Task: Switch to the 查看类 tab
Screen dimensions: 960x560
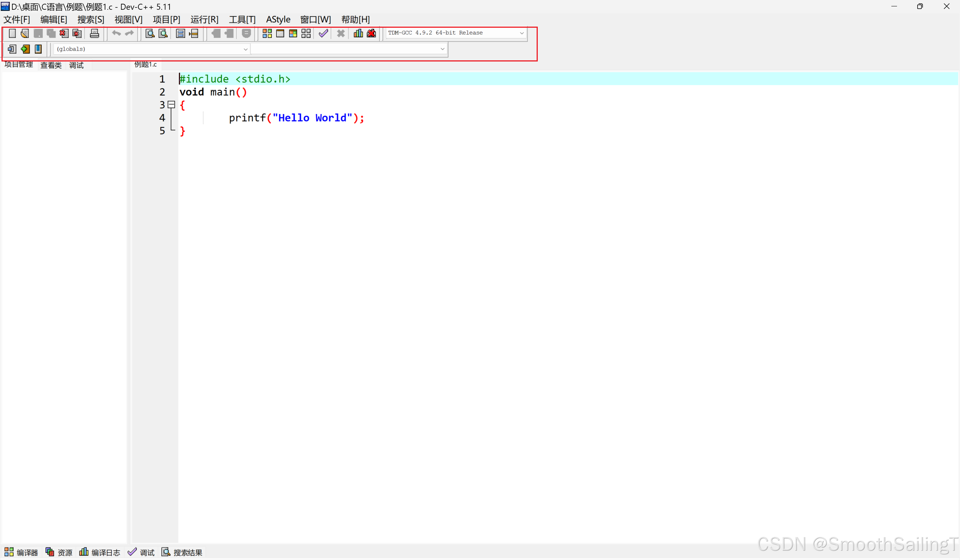Action: tap(51, 65)
